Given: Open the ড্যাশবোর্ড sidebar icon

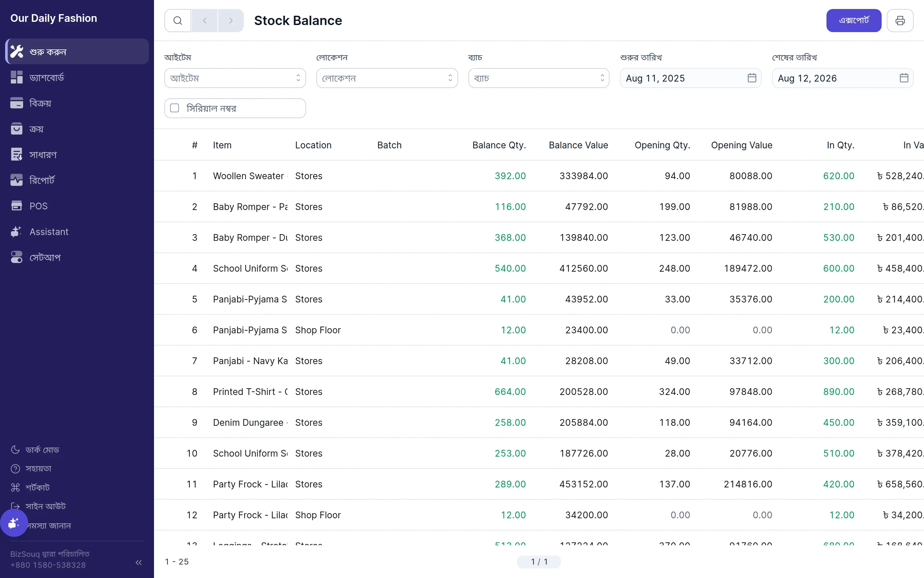Looking at the screenshot, I should coord(16,77).
